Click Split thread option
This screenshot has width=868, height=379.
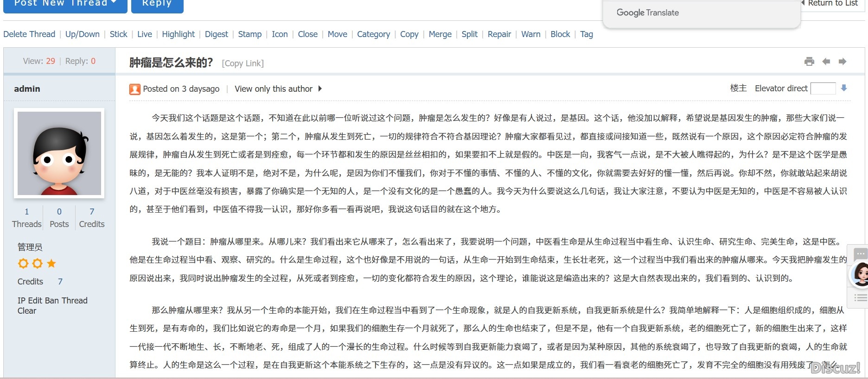click(470, 34)
